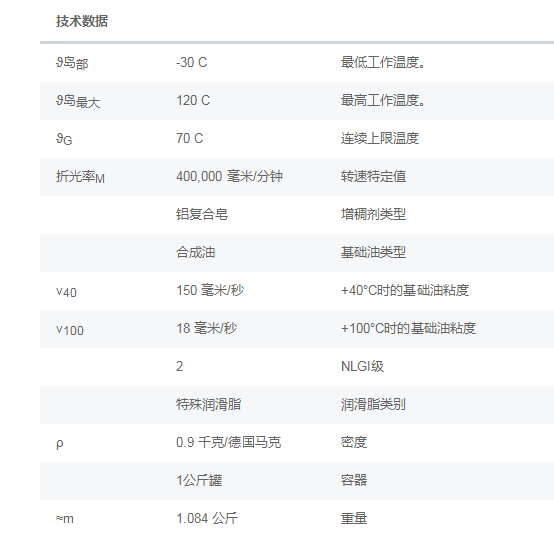
Task: Click the 连续上限温度 label
Action: (x=380, y=138)
